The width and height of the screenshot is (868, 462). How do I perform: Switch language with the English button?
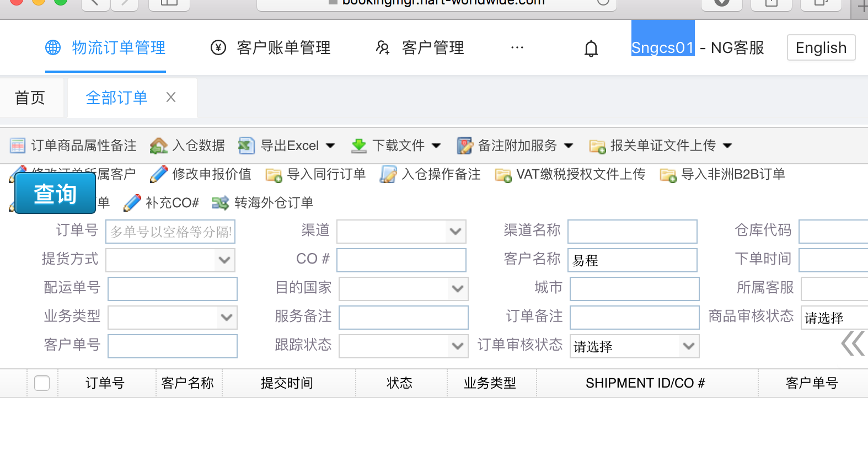tap(821, 48)
